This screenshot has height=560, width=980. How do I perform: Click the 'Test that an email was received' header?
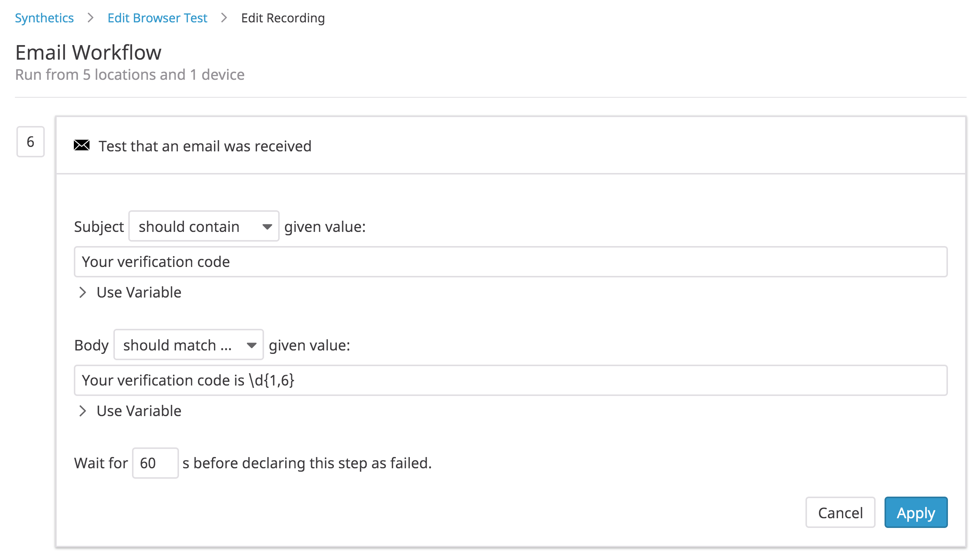[x=205, y=146]
